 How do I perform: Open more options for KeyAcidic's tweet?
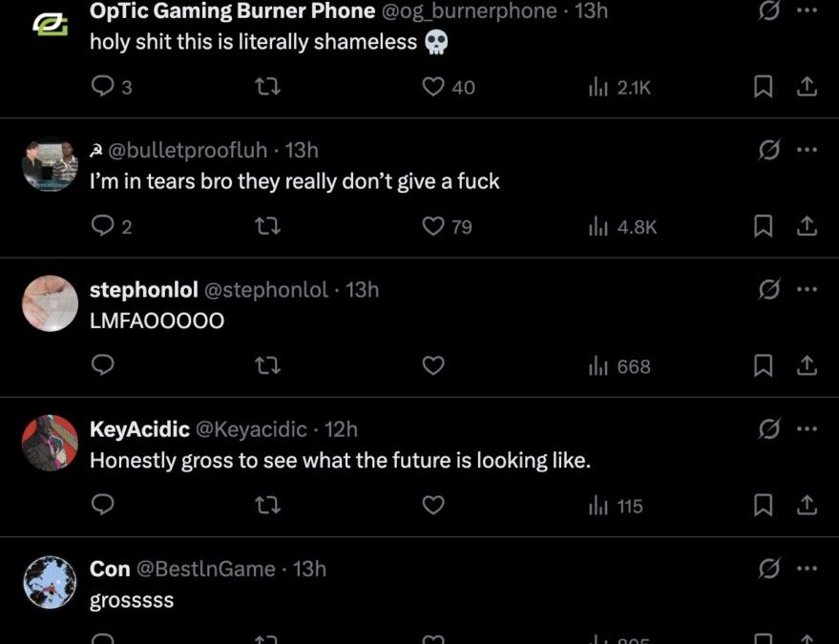(807, 428)
